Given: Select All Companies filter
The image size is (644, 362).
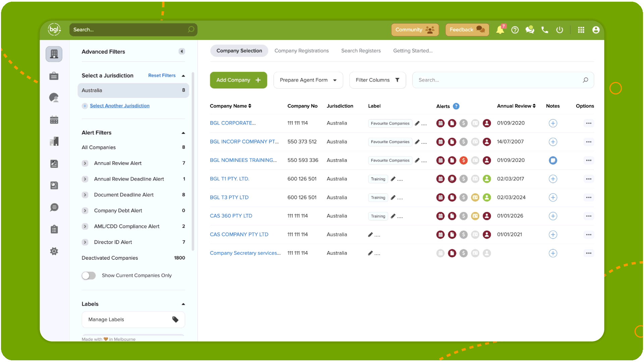Looking at the screenshot, I should point(133,147).
